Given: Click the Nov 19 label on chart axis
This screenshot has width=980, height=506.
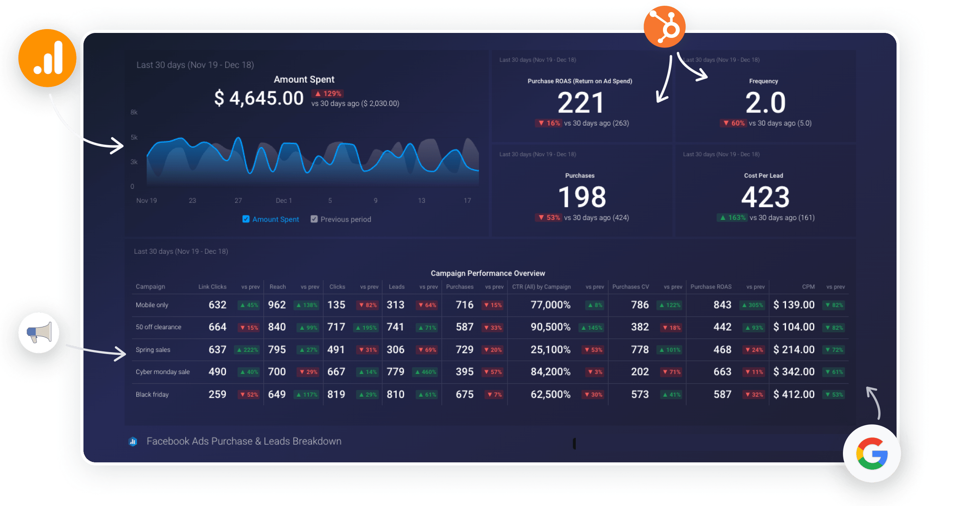Looking at the screenshot, I should click(147, 201).
